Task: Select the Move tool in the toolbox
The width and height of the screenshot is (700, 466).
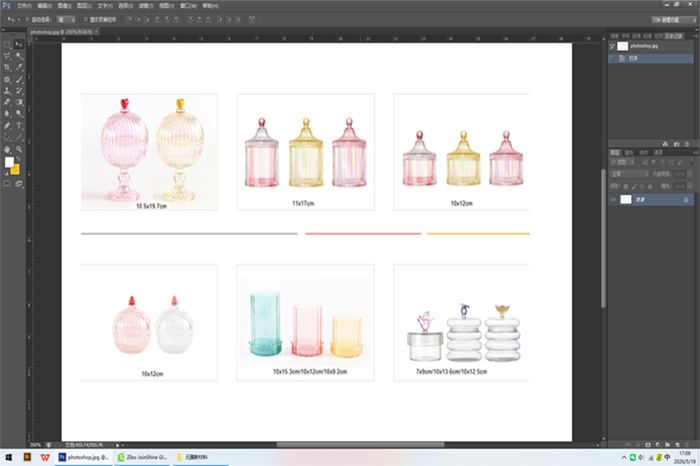Action: [19, 44]
